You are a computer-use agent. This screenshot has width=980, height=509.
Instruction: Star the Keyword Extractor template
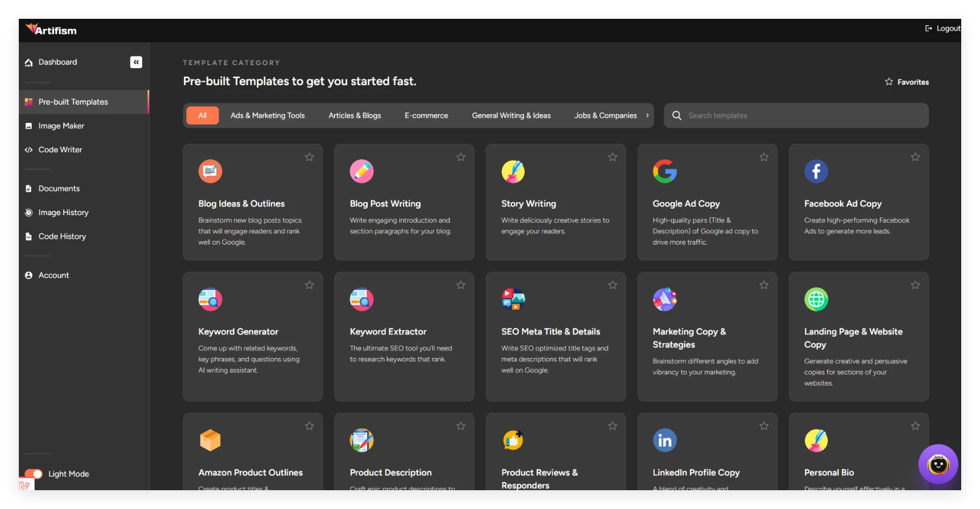pos(461,285)
